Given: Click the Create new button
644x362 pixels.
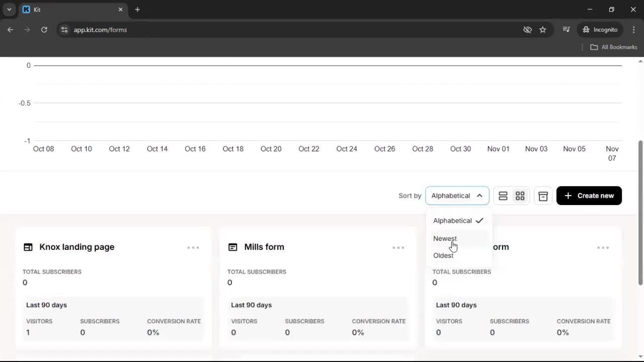Looking at the screenshot, I should point(589,196).
